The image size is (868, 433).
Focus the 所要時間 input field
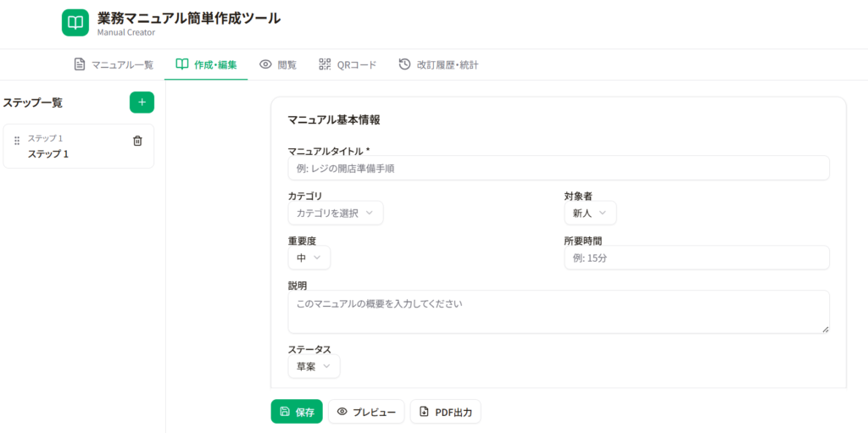pyautogui.click(x=696, y=258)
